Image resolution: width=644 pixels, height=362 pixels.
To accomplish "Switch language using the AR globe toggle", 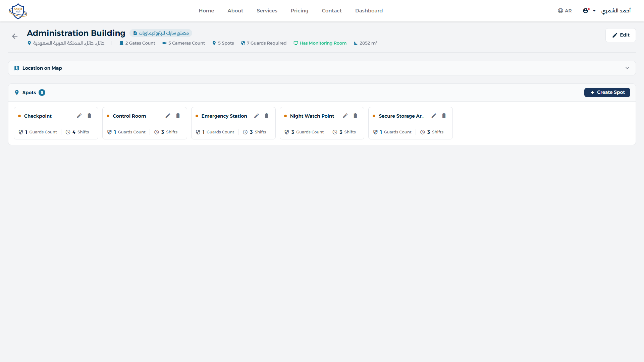I will [x=565, y=10].
